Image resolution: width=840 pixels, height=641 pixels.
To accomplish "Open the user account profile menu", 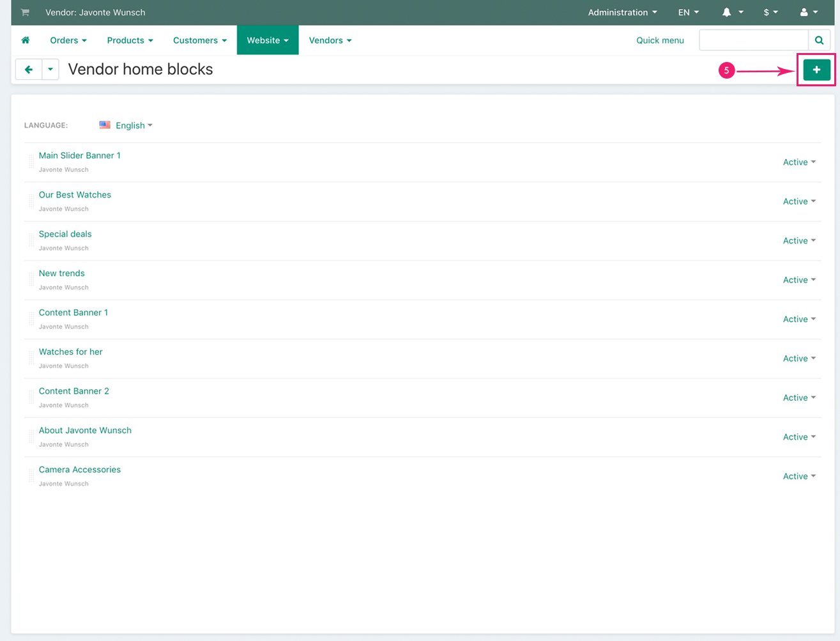I will (x=809, y=12).
